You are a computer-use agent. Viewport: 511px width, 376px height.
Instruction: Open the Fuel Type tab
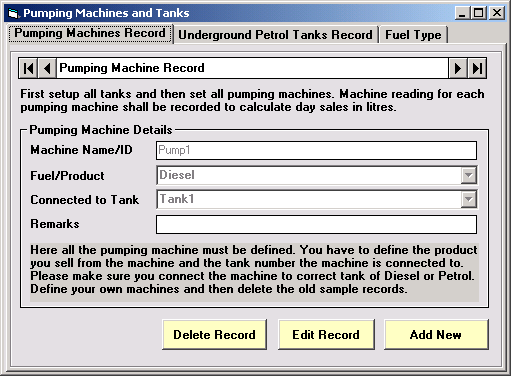tap(413, 35)
